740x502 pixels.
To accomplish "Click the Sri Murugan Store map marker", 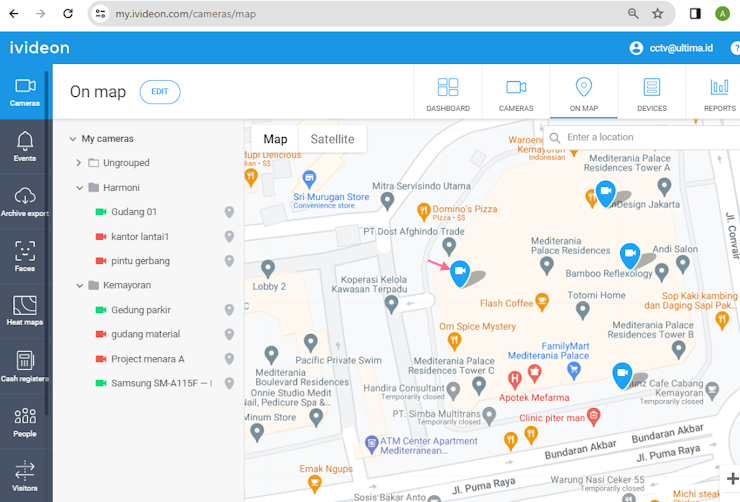I will (309, 179).
